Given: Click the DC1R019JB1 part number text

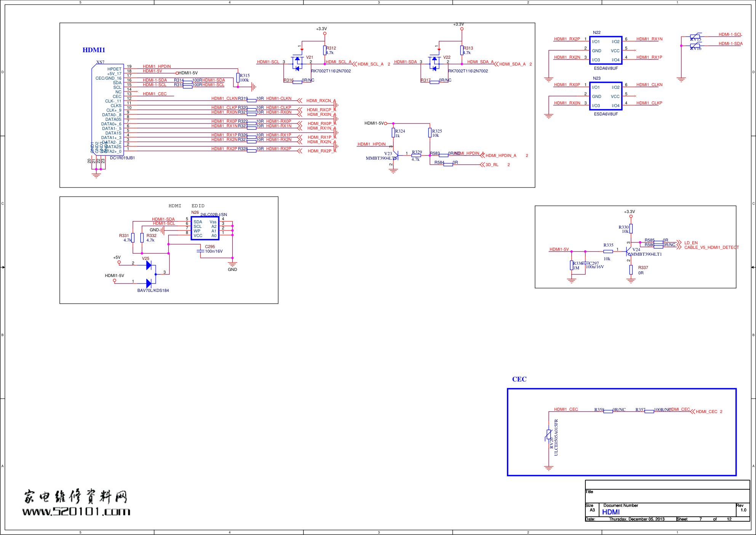Looking at the screenshot, I should (122, 158).
